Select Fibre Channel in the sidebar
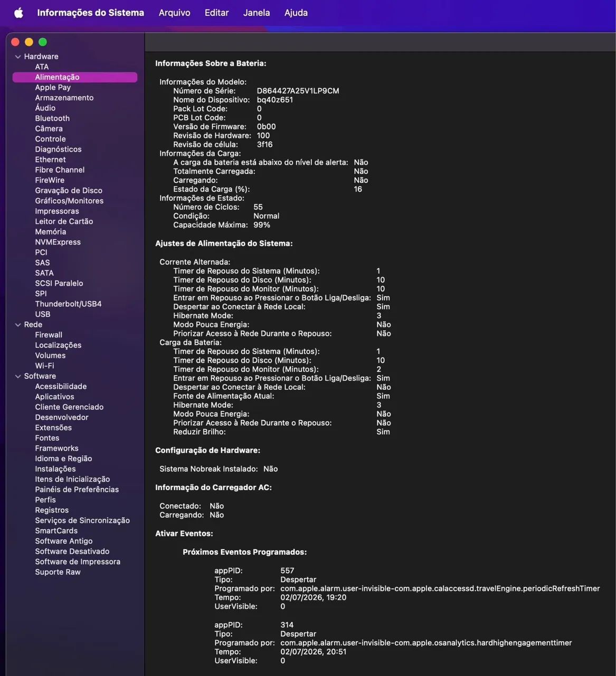Viewport: 616px width, 676px height. pos(60,170)
